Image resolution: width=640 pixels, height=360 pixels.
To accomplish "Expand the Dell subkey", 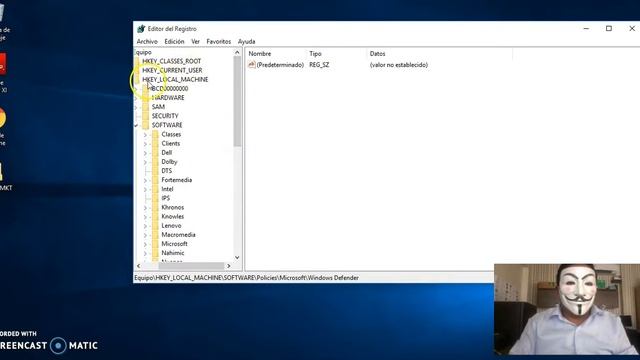I will tap(145, 153).
